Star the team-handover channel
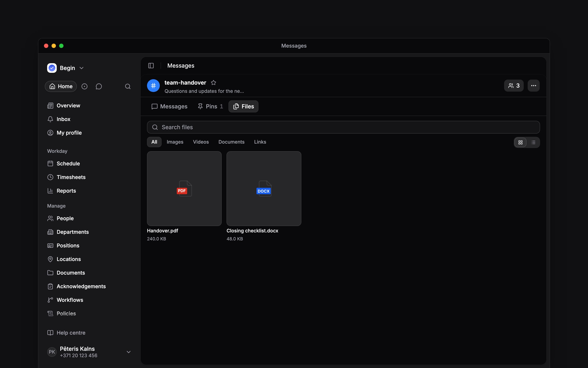Image resolution: width=588 pixels, height=368 pixels. (x=213, y=83)
